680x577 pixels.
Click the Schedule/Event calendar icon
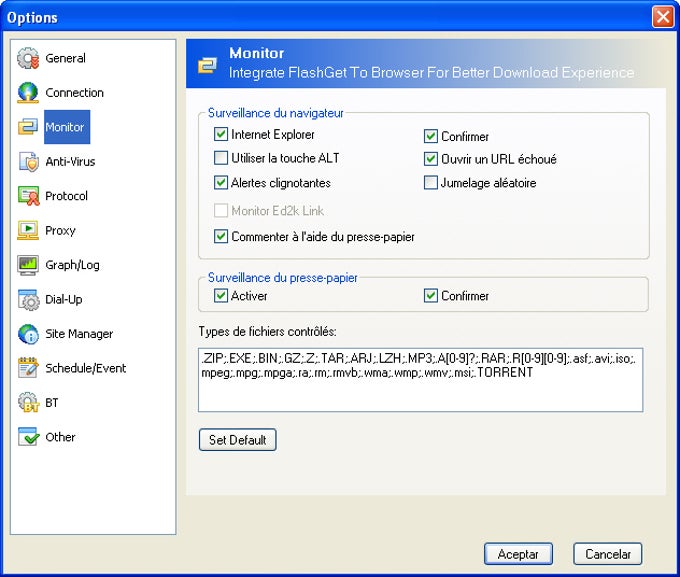[x=28, y=368]
